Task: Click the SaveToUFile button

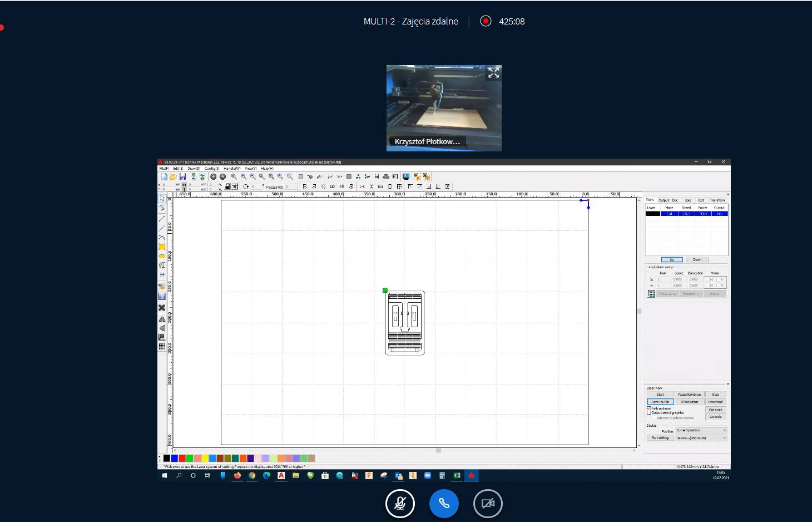Action: click(660, 401)
